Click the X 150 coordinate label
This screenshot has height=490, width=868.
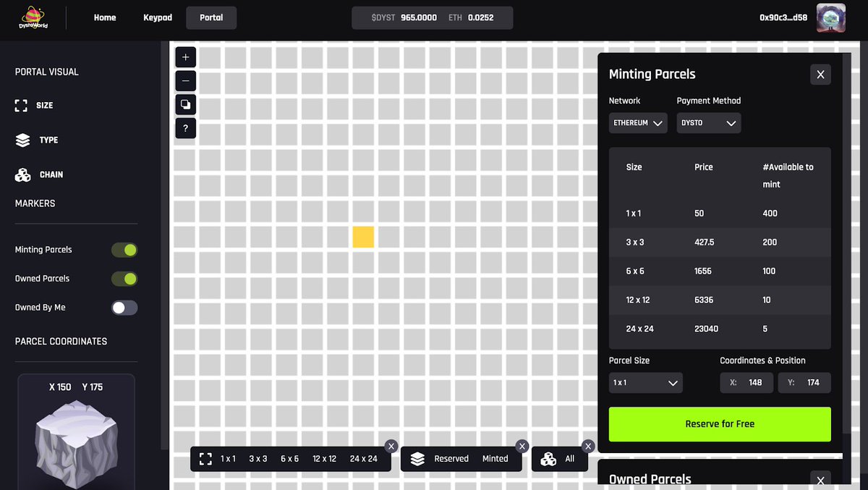pos(60,387)
